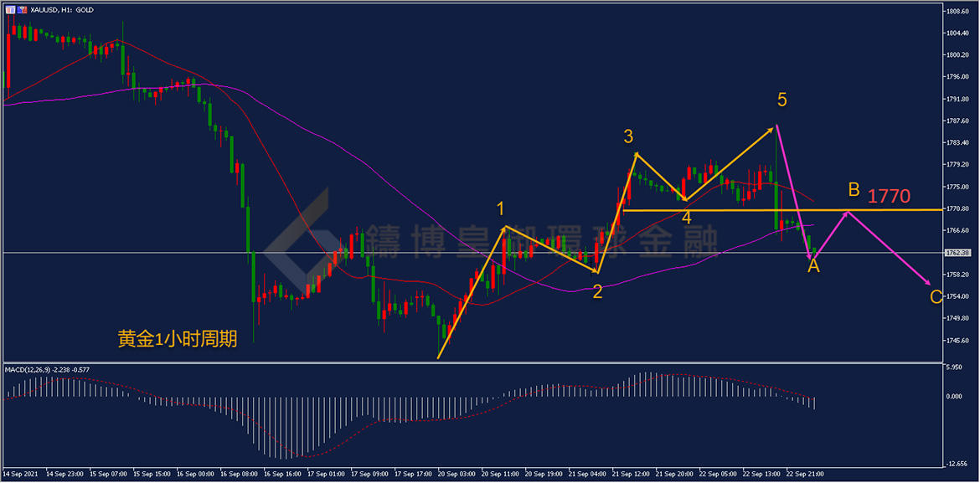Click the 1745.60 price axis label

957,340
